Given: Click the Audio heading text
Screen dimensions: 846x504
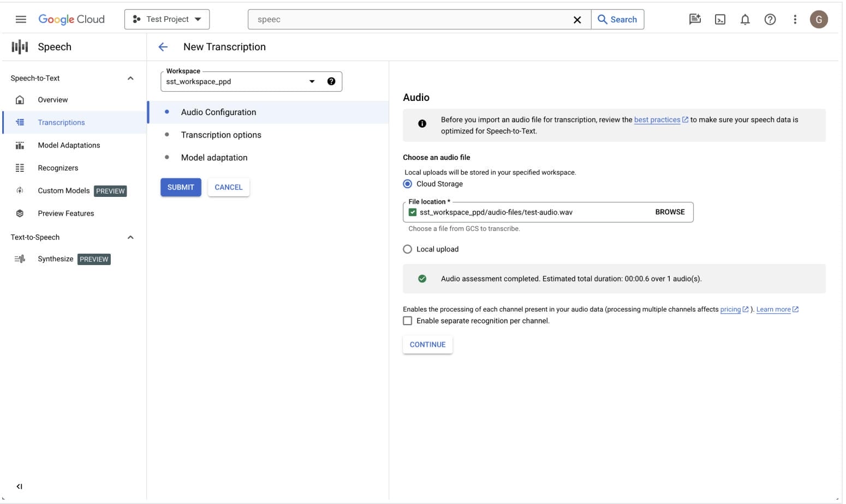Looking at the screenshot, I should 416,98.
